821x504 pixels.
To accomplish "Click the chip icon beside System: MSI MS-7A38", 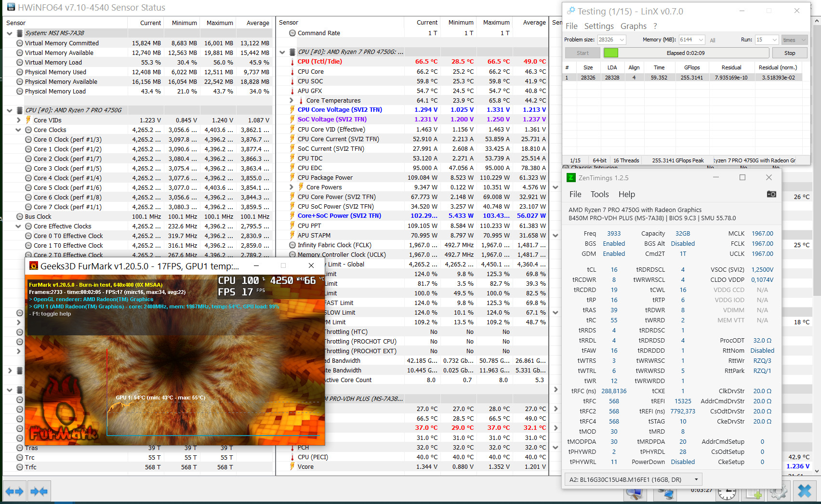I will tap(20, 33).
